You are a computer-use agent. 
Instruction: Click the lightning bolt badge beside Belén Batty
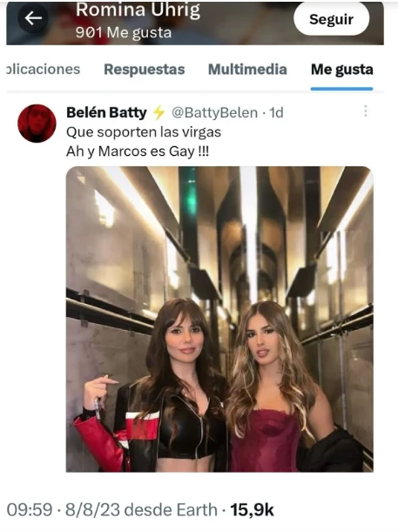click(159, 112)
